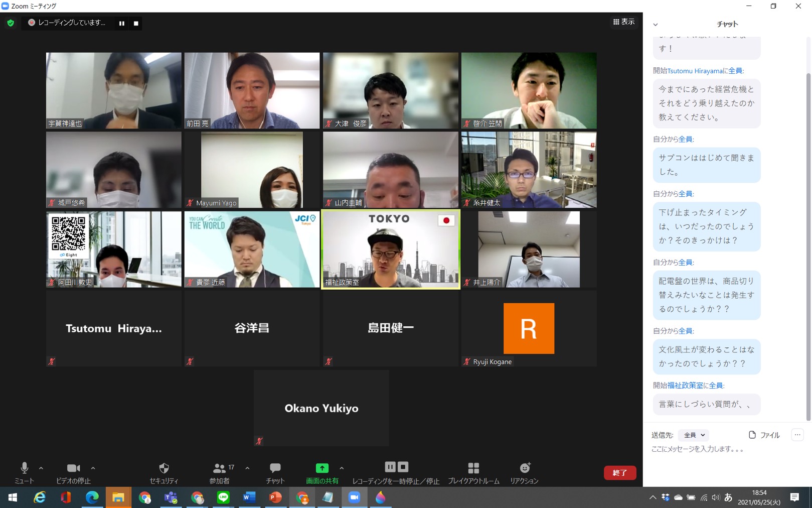Toggle the microphone mute button
812x508 pixels.
24,468
